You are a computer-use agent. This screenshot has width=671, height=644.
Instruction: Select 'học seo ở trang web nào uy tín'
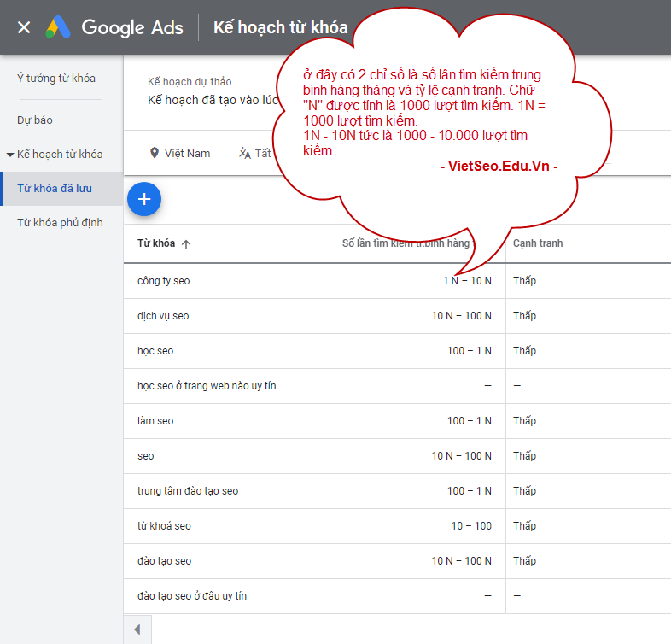207,386
